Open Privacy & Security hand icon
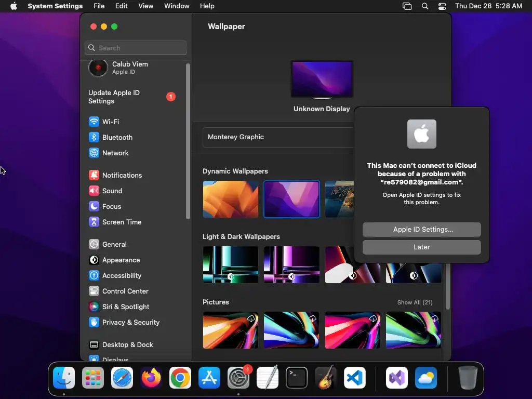This screenshot has height=399, width=532. coord(94,322)
